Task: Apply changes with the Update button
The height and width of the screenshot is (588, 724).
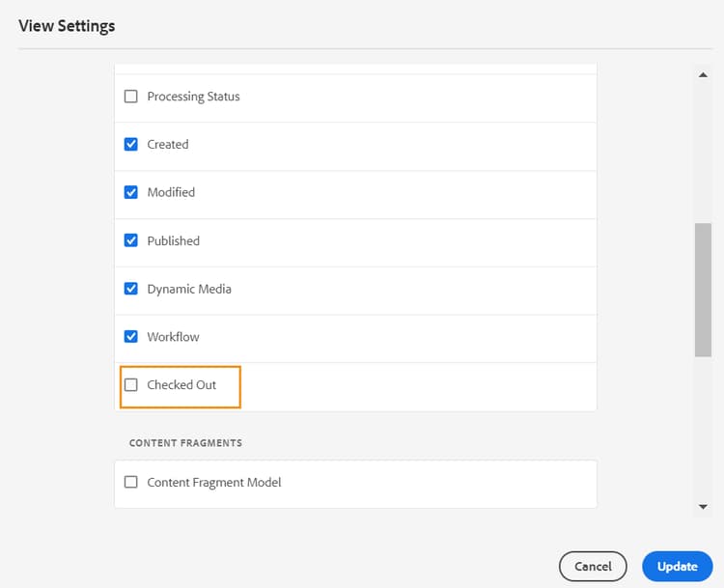Action: tap(677, 567)
